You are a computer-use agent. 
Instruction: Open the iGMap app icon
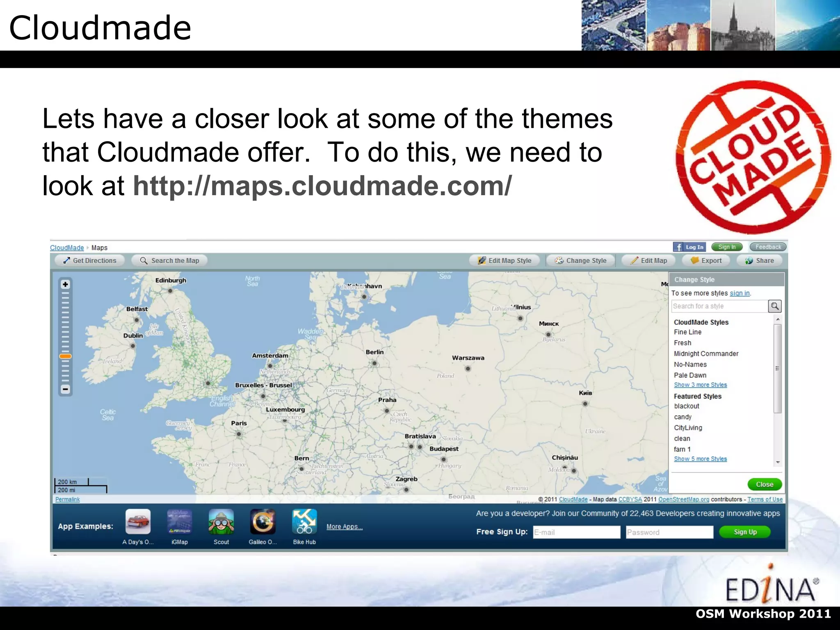180,522
